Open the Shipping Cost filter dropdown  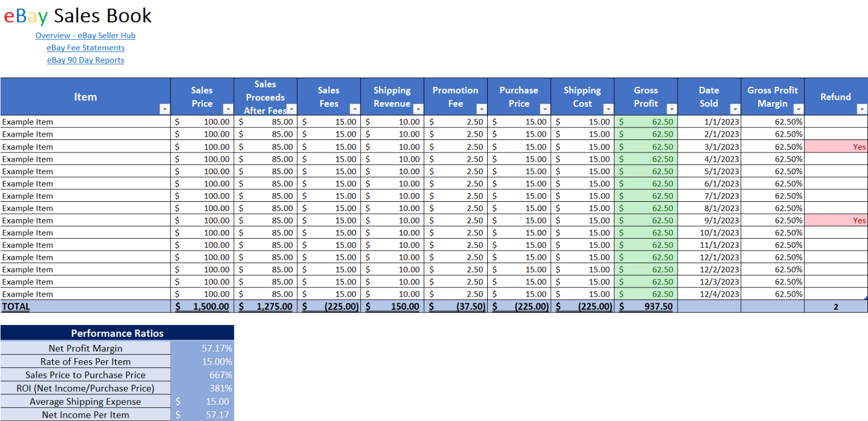(x=609, y=109)
